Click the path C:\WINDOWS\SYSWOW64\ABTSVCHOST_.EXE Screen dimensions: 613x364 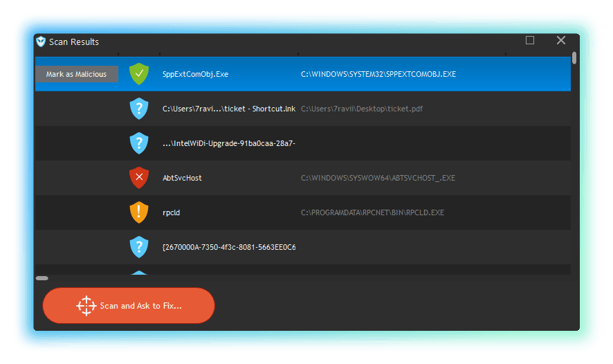(x=378, y=178)
